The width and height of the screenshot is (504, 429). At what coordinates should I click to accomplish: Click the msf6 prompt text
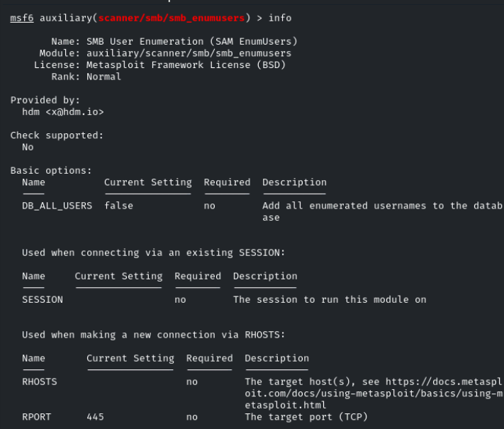22,18
